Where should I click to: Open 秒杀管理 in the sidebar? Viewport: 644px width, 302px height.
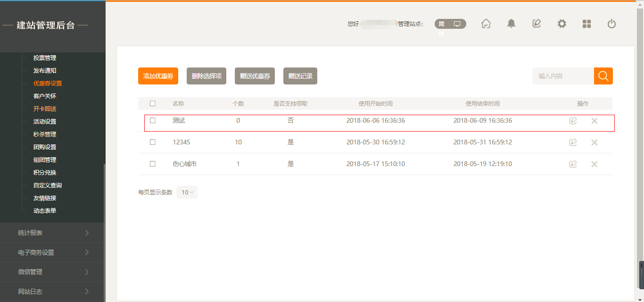point(45,134)
